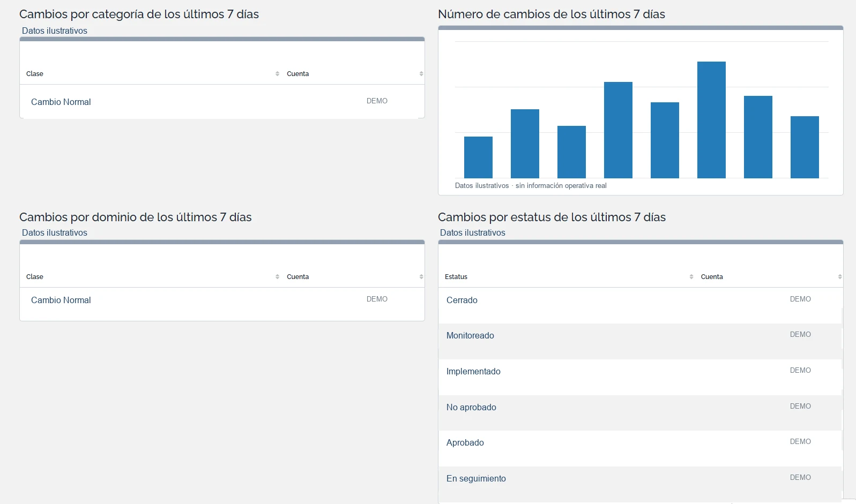Click the Cambios por dominio heading
Screen dimensions: 856x504
(x=136, y=217)
